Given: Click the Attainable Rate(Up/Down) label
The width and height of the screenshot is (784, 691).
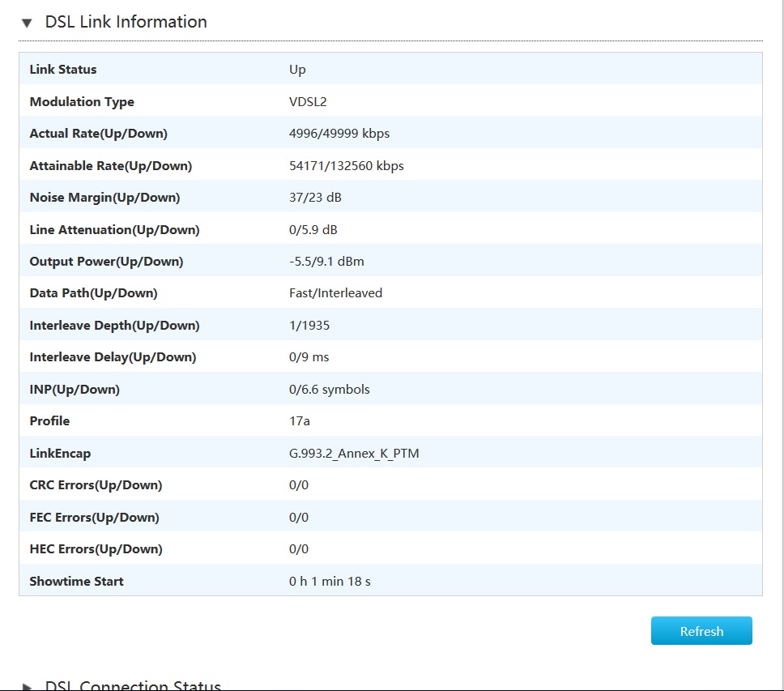Looking at the screenshot, I should tap(111, 166).
